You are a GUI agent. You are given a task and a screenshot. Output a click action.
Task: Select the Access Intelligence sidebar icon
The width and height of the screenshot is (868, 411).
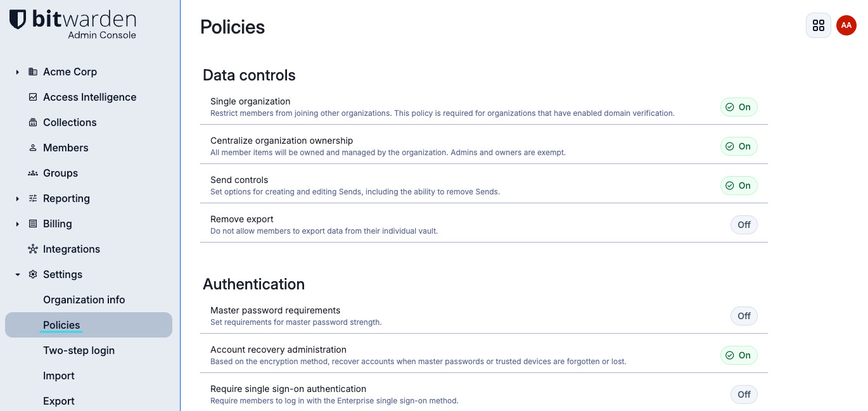coord(32,97)
